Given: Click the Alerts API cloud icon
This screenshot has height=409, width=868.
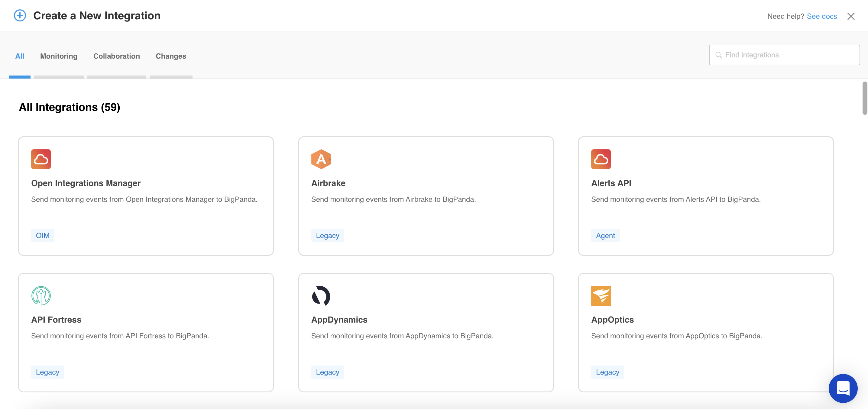Looking at the screenshot, I should (601, 159).
